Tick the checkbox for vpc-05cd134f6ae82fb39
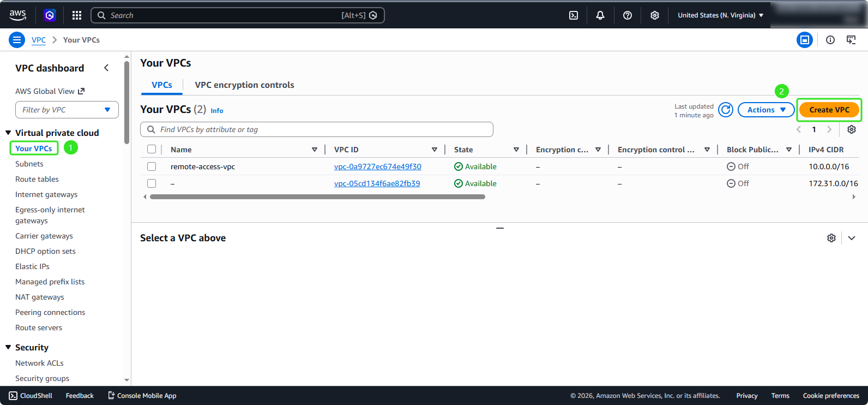The image size is (868, 405). (x=152, y=183)
